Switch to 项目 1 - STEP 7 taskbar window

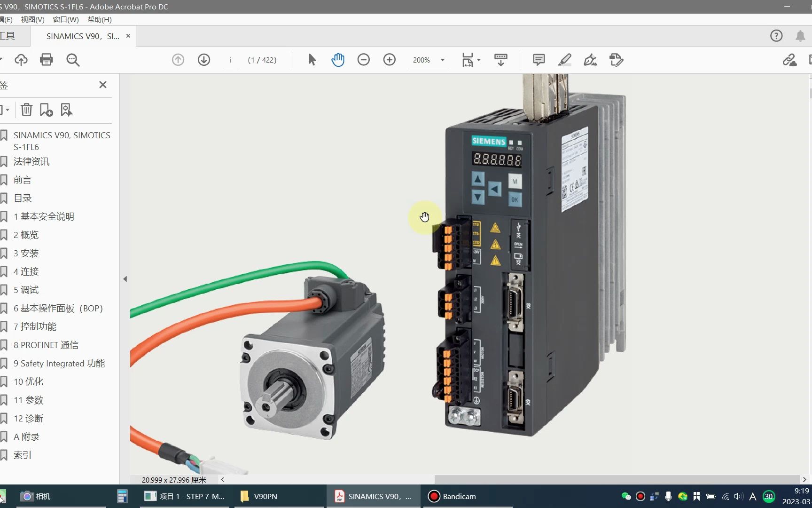(185, 496)
